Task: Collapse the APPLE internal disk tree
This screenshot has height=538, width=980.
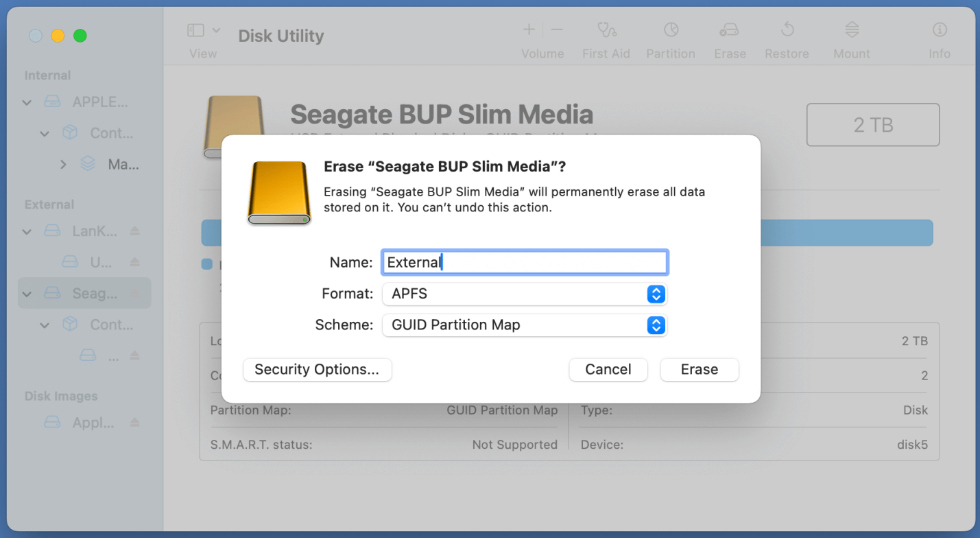Action: pyautogui.click(x=26, y=102)
